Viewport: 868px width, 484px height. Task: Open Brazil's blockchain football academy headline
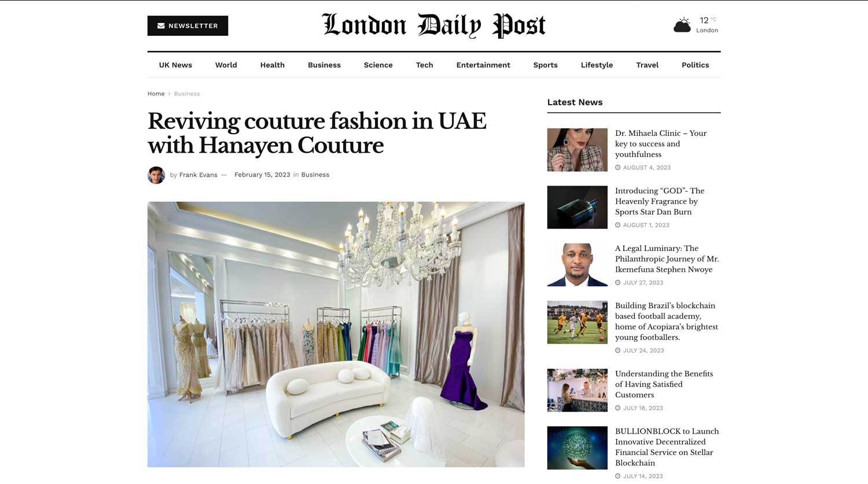pyautogui.click(x=667, y=322)
